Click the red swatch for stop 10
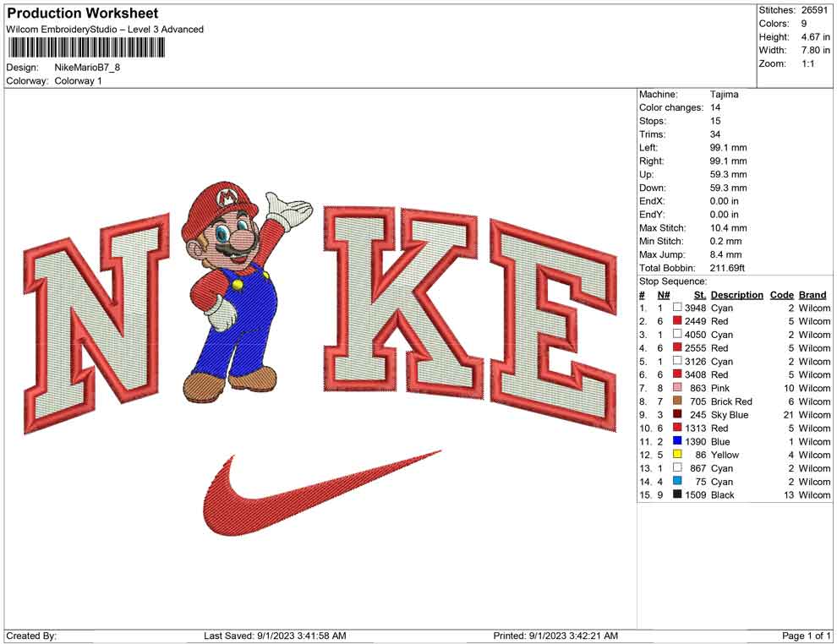Image resolution: width=837 pixels, height=644 pixels. [x=677, y=428]
